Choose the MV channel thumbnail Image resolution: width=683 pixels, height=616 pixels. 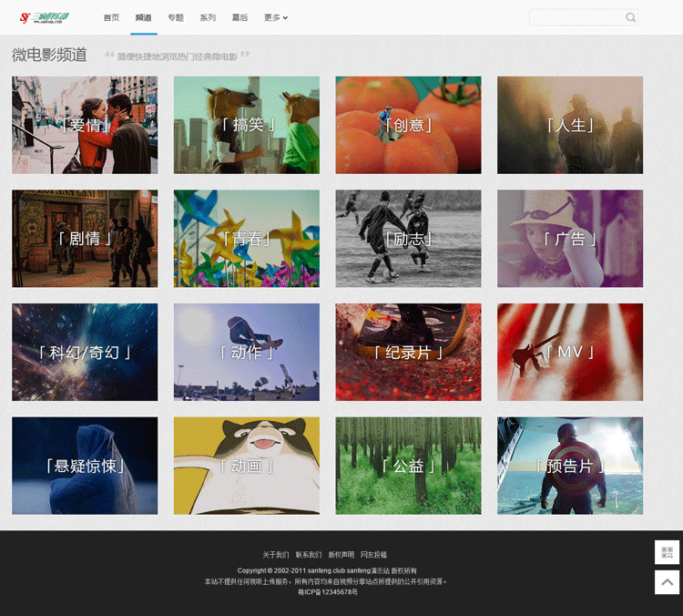(570, 353)
